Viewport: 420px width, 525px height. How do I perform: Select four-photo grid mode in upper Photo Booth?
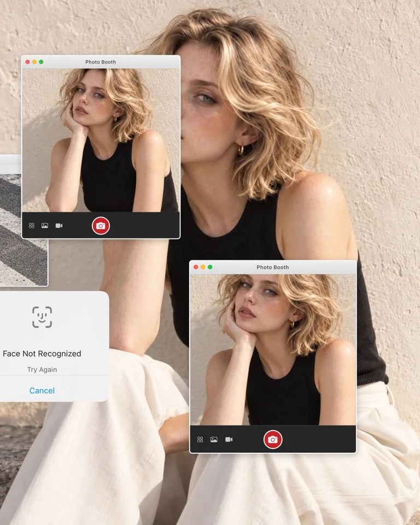pyautogui.click(x=32, y=226)
